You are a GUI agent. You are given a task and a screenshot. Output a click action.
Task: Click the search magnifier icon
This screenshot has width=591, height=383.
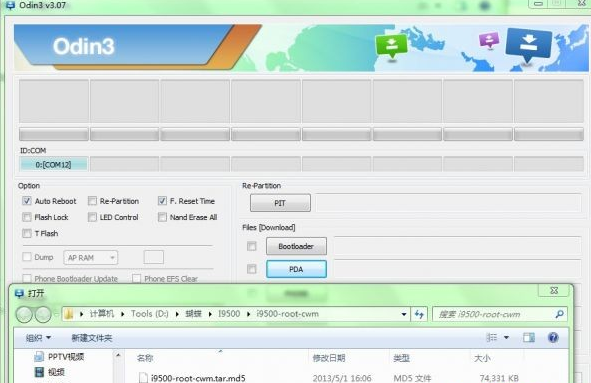coord(560,314)
